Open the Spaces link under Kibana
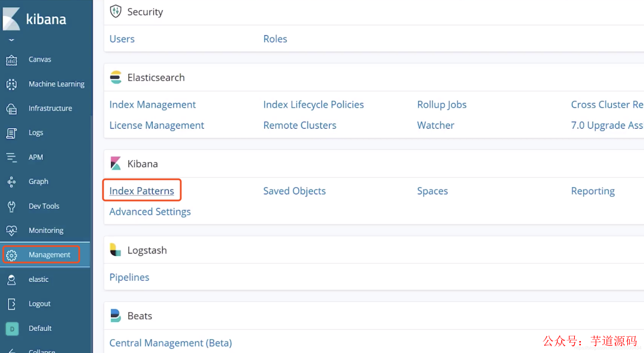 pyautogui.click(x=432, y=191)
